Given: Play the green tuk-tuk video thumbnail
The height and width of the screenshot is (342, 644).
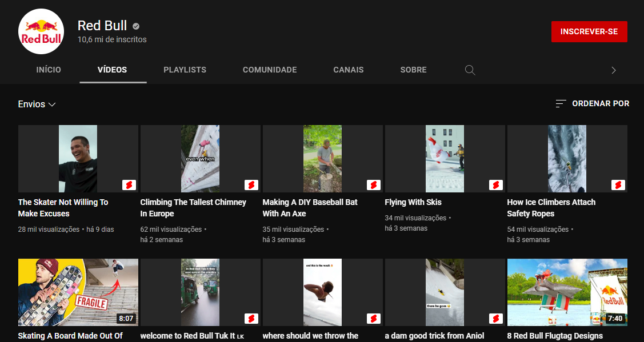Looking at the screenshot, I should pos(201,292).
